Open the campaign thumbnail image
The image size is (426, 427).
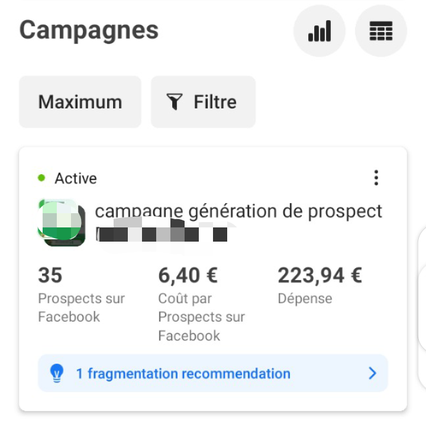coord(61,223)
